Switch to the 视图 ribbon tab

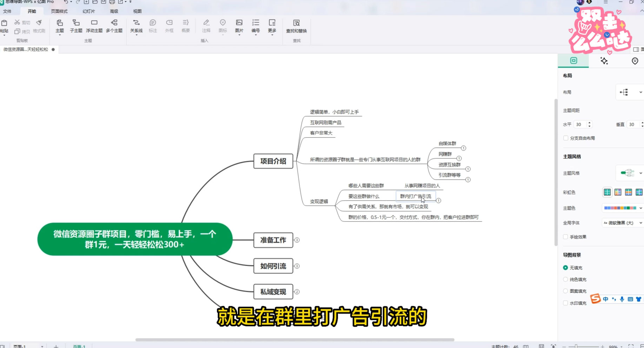tap(137, 11)
